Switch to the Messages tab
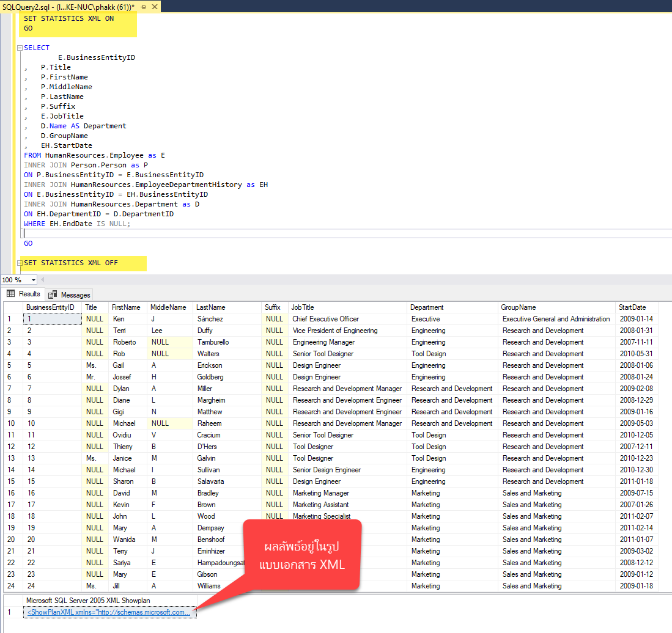This screenshot has height=633, width=672. coord(73,294)
